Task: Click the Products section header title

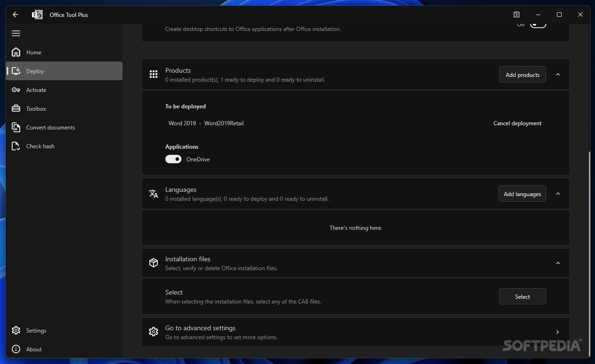Action: 178,70
